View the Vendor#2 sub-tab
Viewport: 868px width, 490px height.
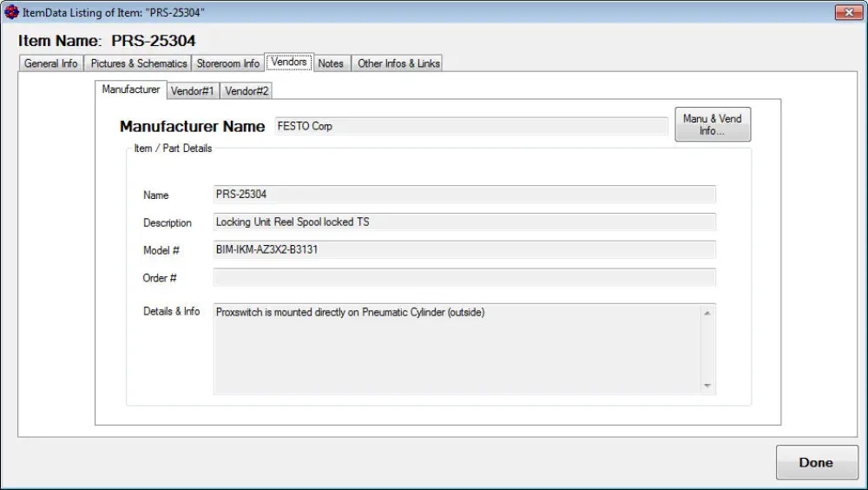tap(247, 91)
